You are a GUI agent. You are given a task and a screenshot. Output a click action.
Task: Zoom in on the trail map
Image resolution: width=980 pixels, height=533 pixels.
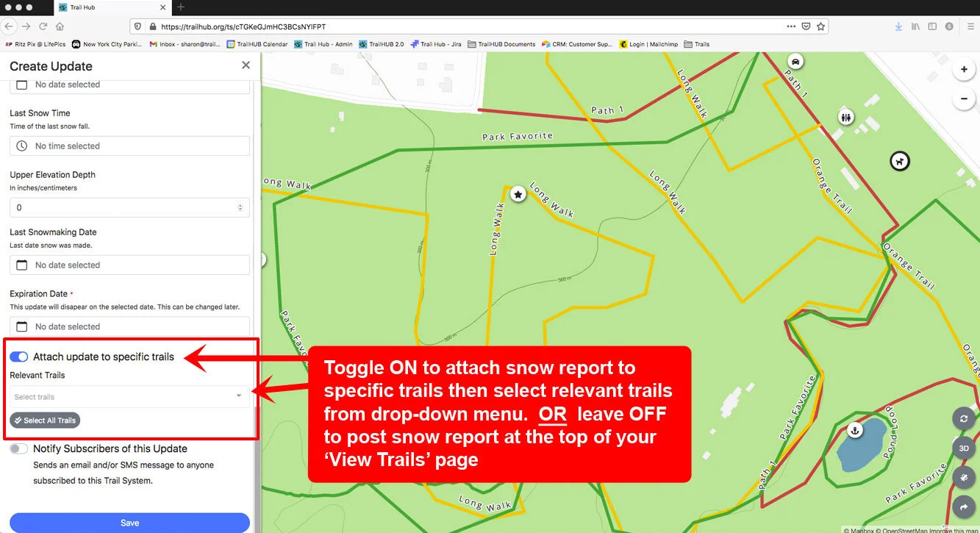click(964, 70)
